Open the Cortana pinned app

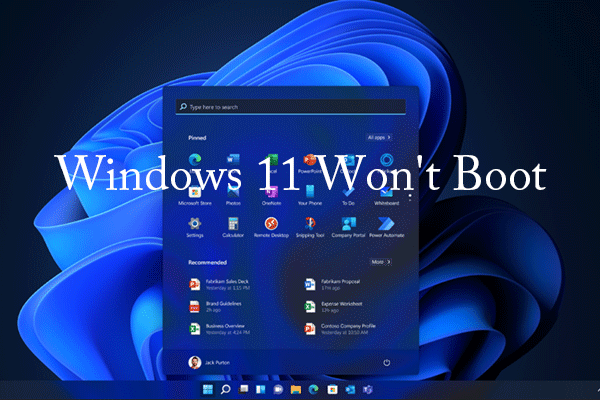coord(386,160)
